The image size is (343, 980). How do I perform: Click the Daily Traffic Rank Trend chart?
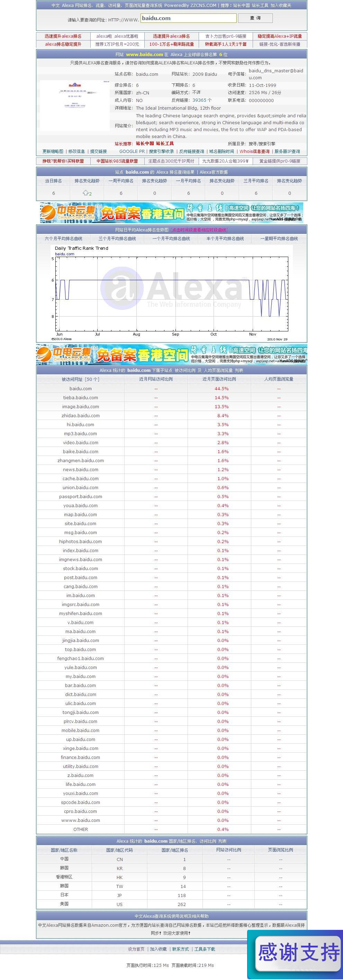(x=171, y=293)
